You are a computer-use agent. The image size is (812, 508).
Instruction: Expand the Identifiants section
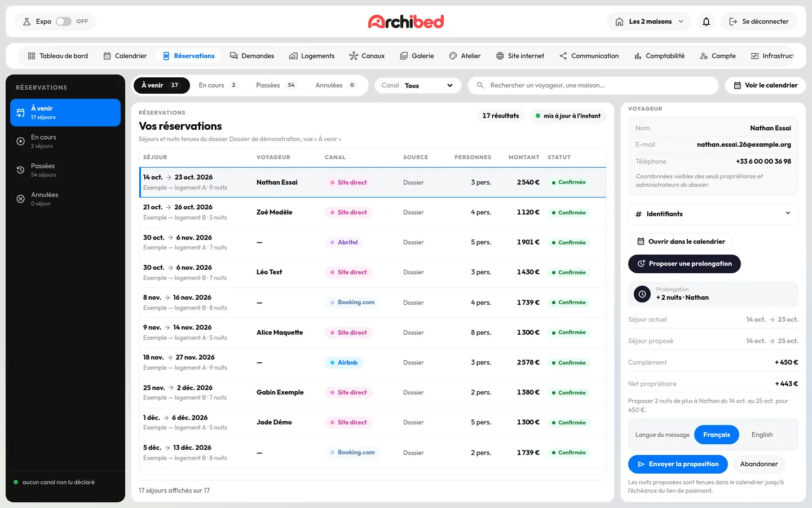[x=713, y=214]
